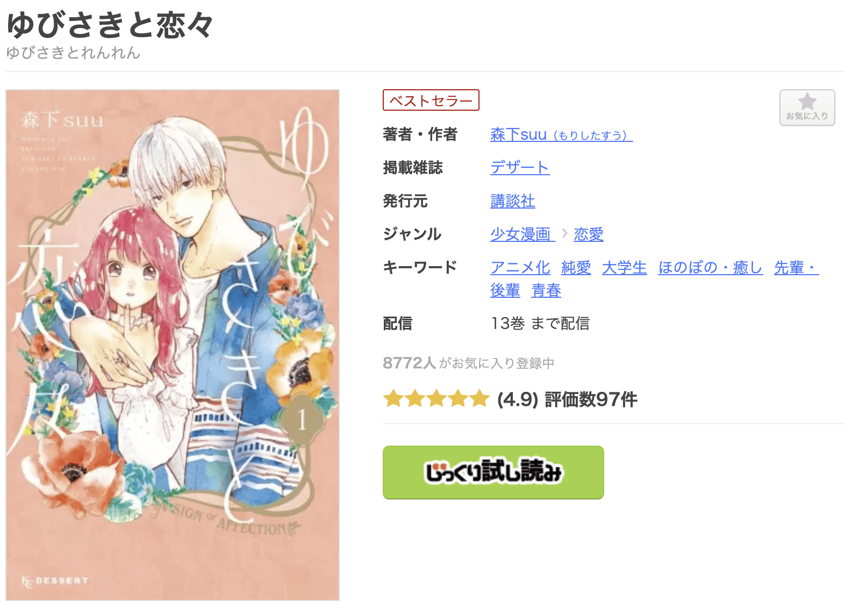This screenshot has width=859, height=616.
Task: Open publisher link 講談社
Action: pos(513,200)
